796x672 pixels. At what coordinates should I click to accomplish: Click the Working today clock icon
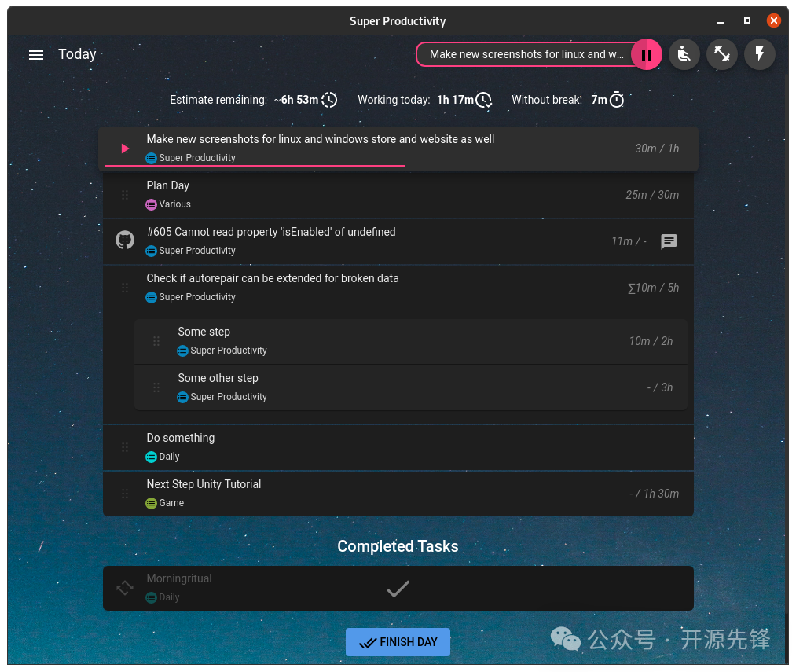click(x=484, y=100)
